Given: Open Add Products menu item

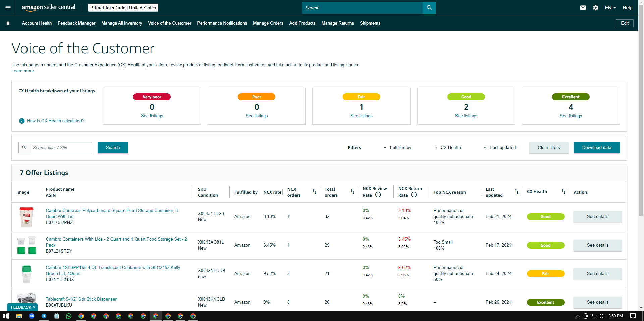Looking at the screenshot, I should tap(303, 23).
